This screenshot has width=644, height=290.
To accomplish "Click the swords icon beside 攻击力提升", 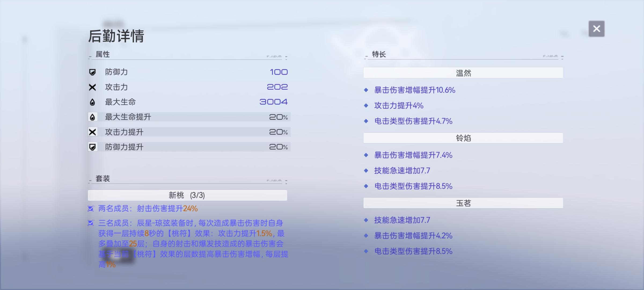I will tap(92, 132).
